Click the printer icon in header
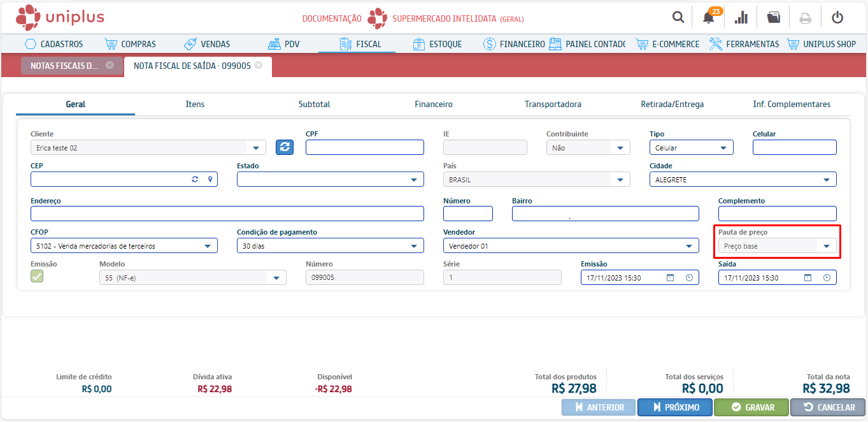This screenshot has height=422, width=868. (806, 18)
